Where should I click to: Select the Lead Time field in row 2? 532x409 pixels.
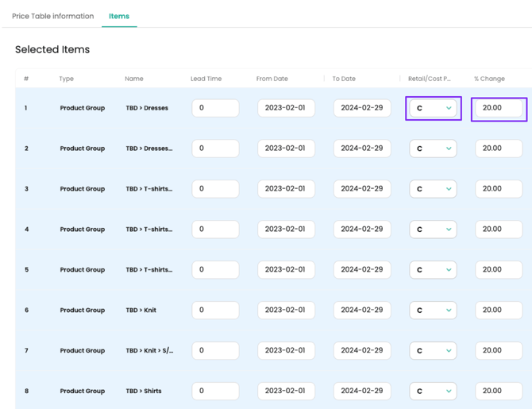point(215,149)
